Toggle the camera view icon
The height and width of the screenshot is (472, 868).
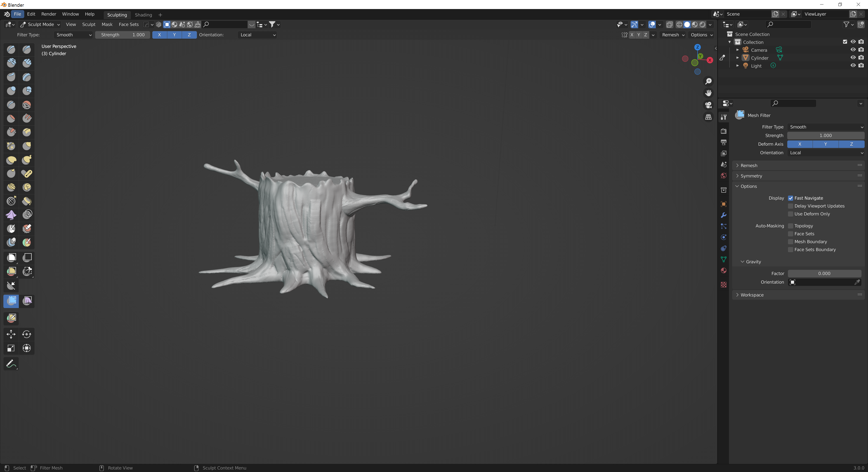(708, 105)
